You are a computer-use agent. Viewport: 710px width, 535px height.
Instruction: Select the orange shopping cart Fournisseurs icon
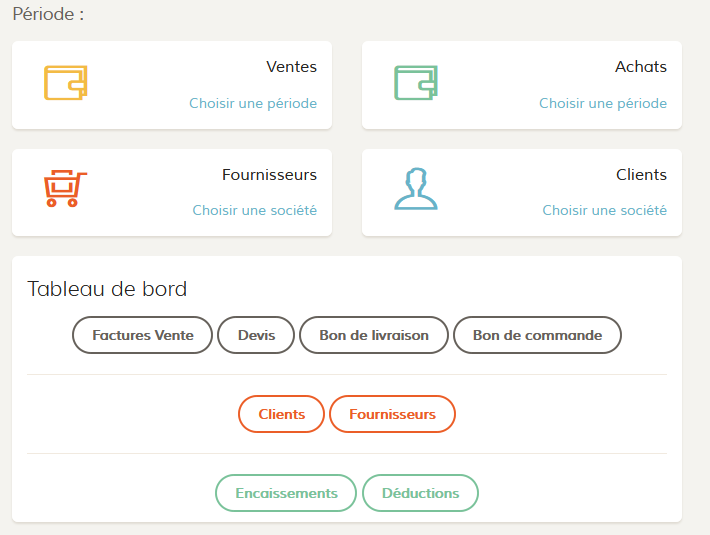(65, 189)
